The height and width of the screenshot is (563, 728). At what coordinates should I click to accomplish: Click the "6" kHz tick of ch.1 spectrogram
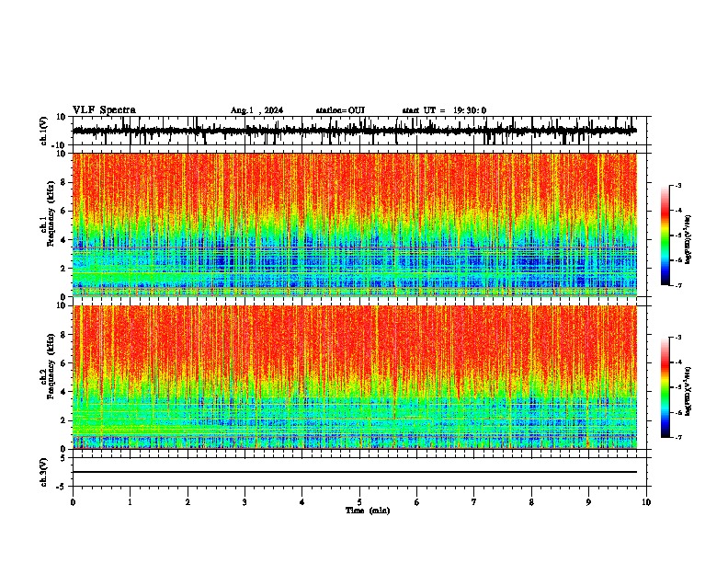click(63, 212)
